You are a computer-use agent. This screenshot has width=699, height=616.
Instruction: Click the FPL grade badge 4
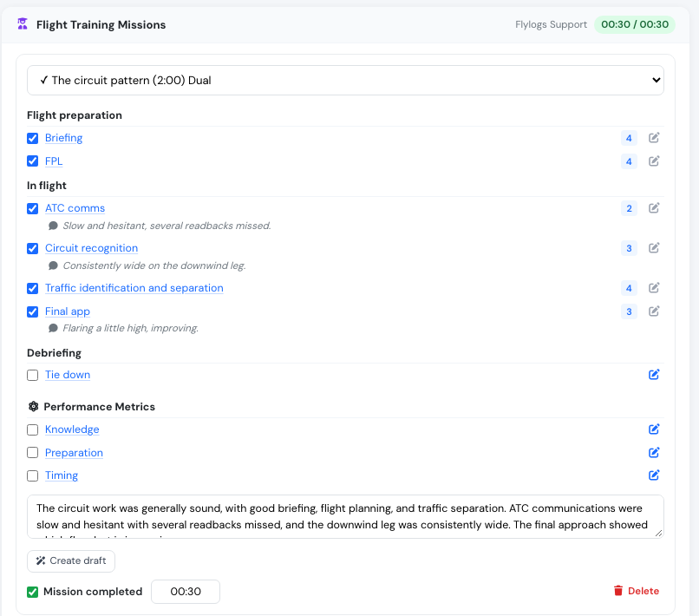tap(629, 161)
